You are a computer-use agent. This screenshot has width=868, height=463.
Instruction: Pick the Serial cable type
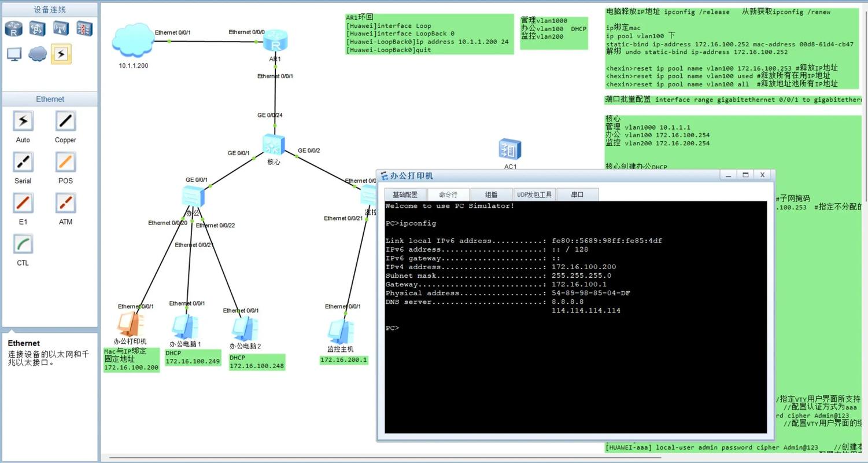pyautogui.click(x=23, y=163)
